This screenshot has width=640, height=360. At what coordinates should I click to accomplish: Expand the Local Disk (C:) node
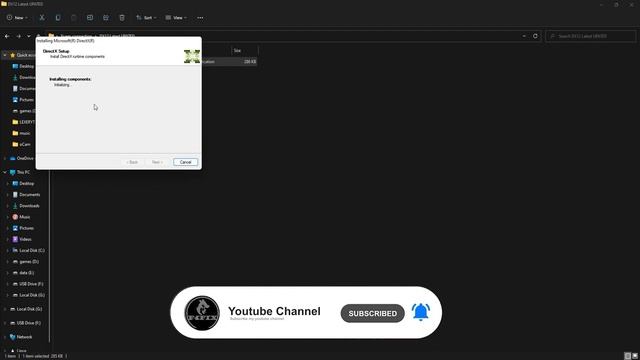point(8,250)
